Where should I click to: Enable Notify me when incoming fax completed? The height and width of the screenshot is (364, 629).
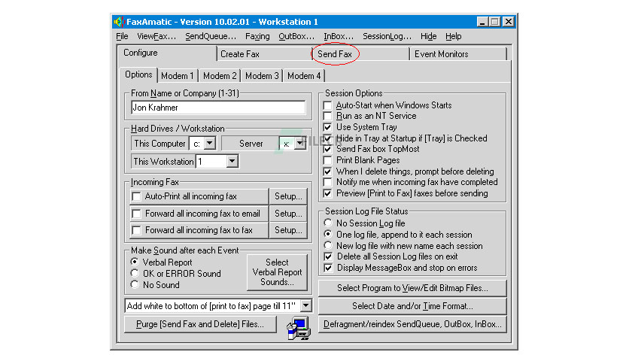[328, 183]
